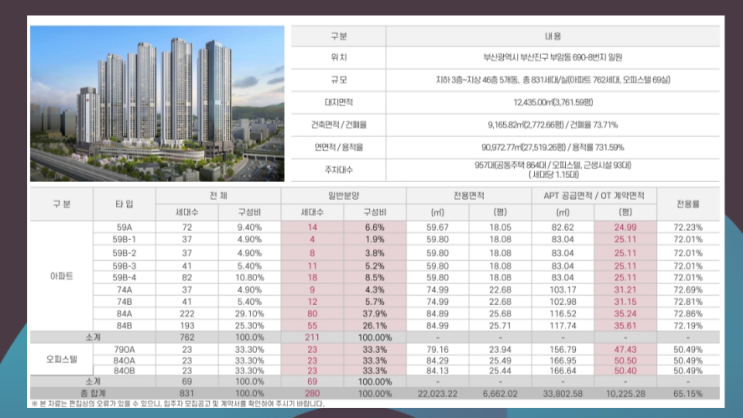The width and height of the screenshot is (743, 418).
Task: Click the 대지면적 row label
Action: pyautogui.click(x=339, y=102)
